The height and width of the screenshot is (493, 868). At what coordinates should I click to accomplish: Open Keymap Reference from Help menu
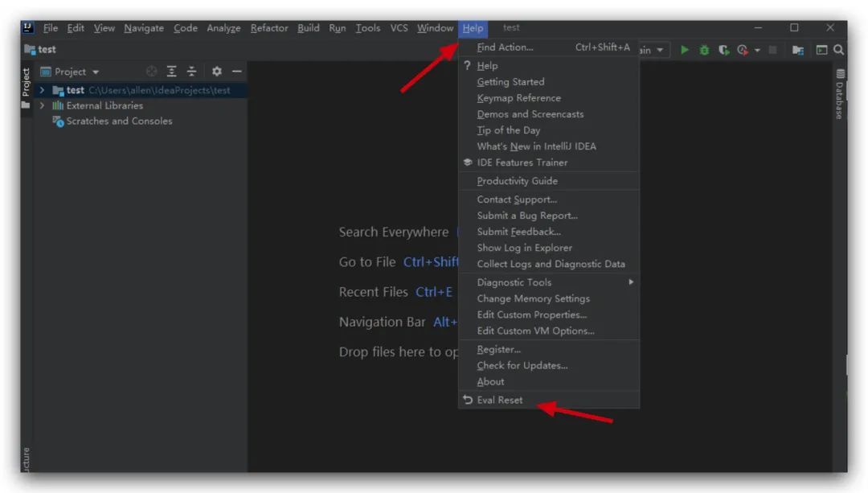click(x=518, y=98)
